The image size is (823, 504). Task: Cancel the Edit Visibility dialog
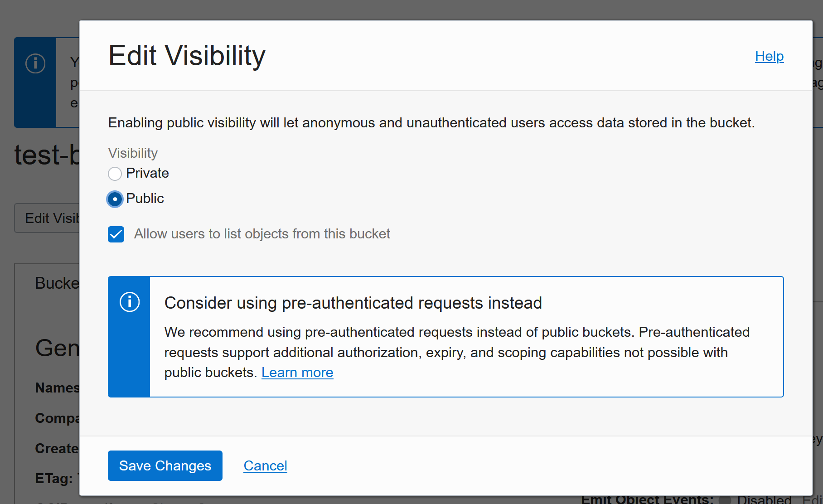coord(265,465)
